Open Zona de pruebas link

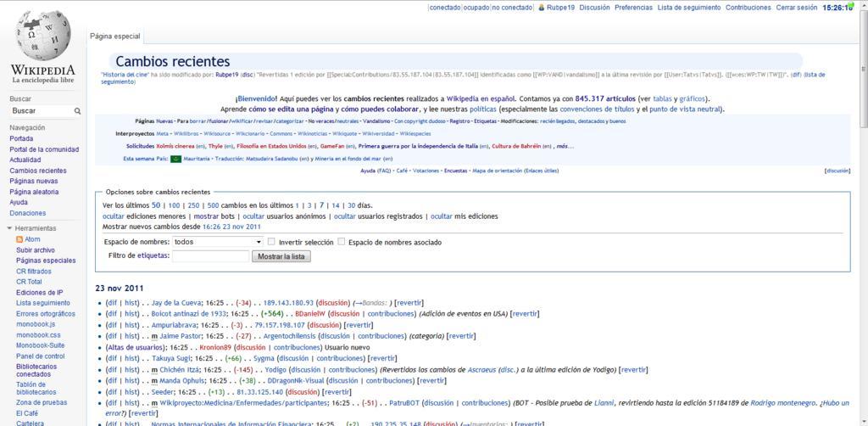click(42, 403)
